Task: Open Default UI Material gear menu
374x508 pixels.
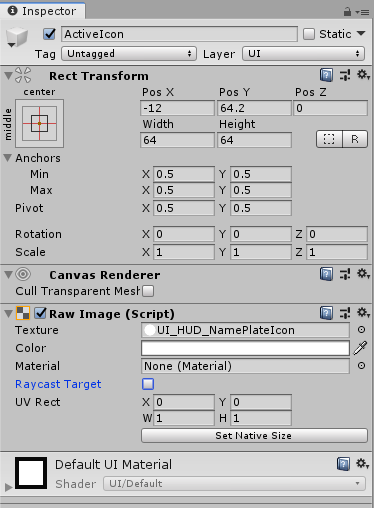Action: (362, 464)
